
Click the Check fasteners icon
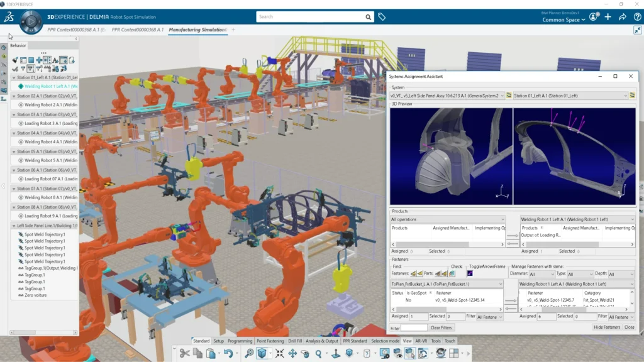coord(452,273)
